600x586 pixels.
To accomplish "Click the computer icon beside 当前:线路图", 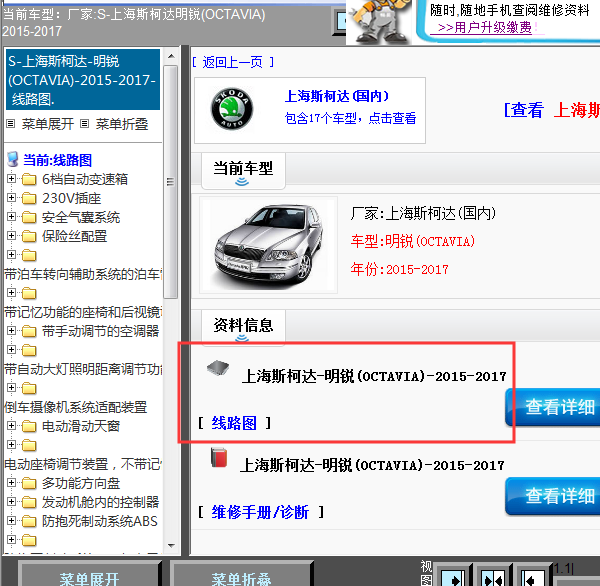I will [x=13, y=160].
